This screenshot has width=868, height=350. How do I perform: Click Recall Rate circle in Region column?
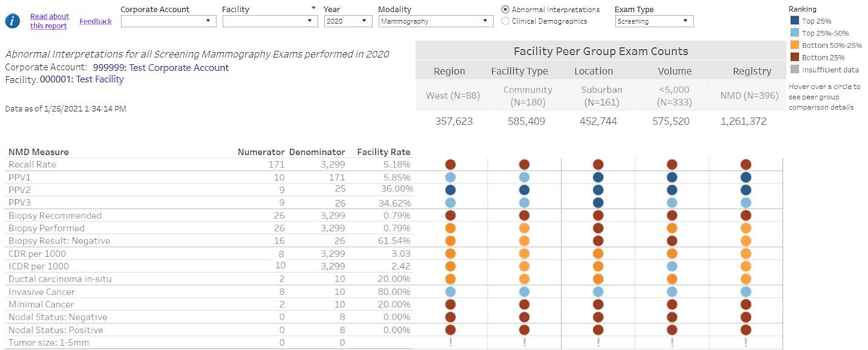[x=450, y=165]
